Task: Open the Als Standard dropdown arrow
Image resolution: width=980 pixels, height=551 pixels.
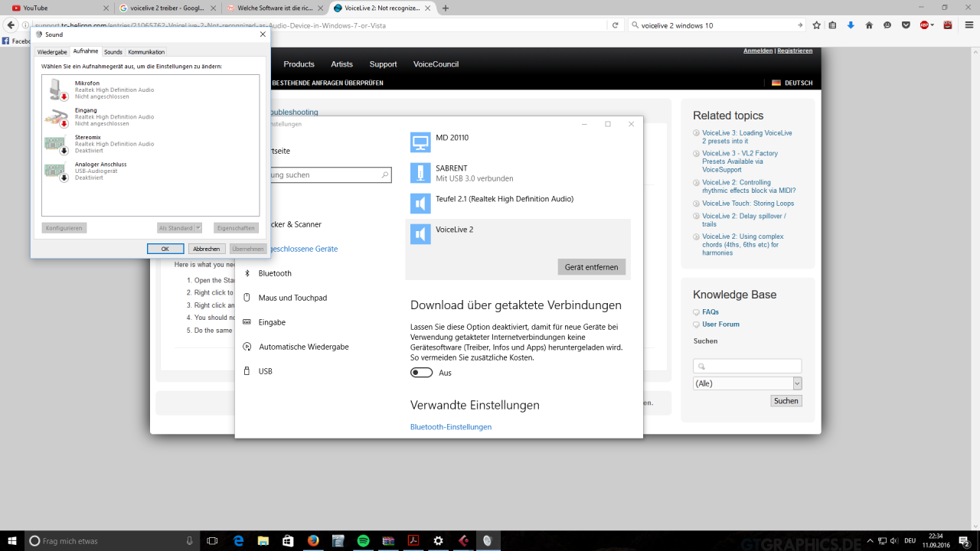Action: coord(198,228)
